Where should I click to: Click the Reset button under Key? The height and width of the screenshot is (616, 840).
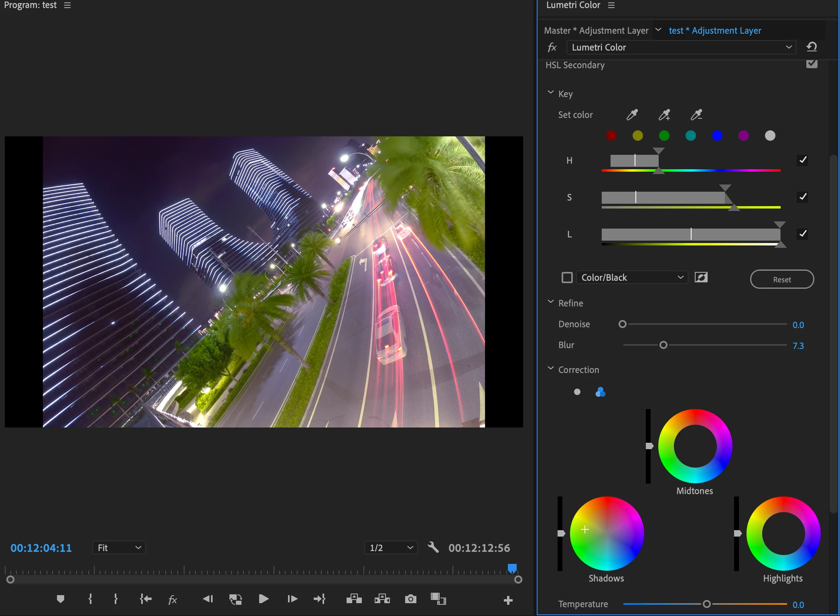coord(781,279)
